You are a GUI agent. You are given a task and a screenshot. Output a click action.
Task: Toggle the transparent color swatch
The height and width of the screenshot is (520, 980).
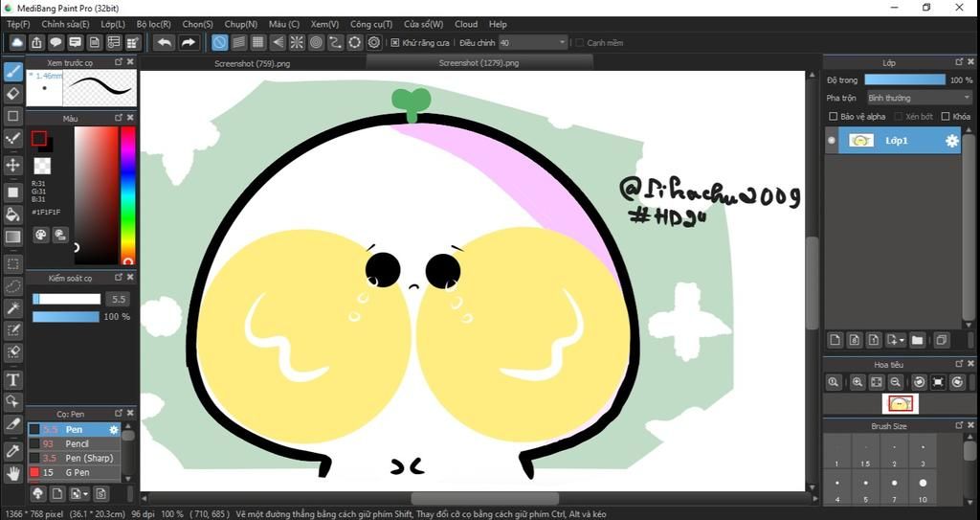click(42, 166)
